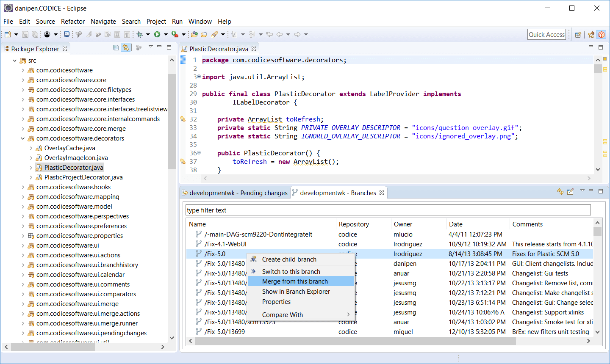The width and height of the screenshot is (610, 364).
Task: Sort branches by the Date column header
Action: point(478,224)
